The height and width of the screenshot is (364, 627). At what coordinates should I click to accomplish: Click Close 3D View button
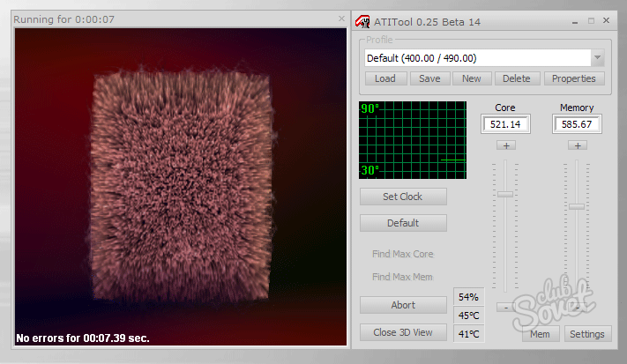tap(403, 332)
